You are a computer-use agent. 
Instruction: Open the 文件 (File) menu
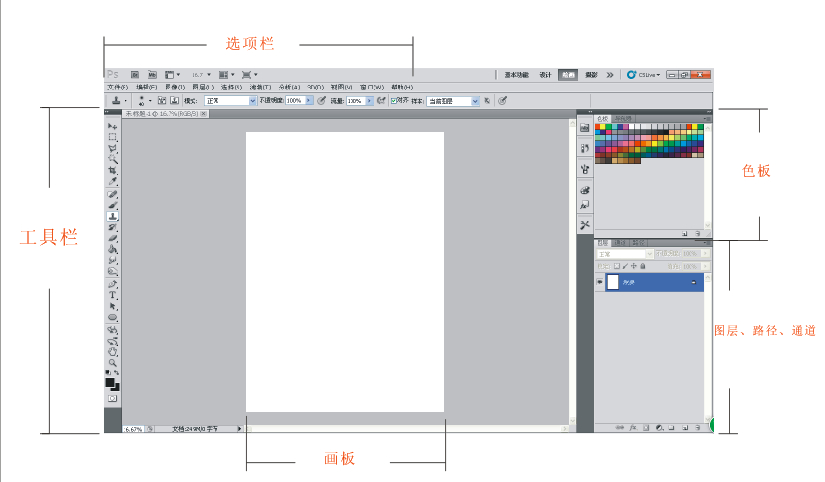click(117, 87)
